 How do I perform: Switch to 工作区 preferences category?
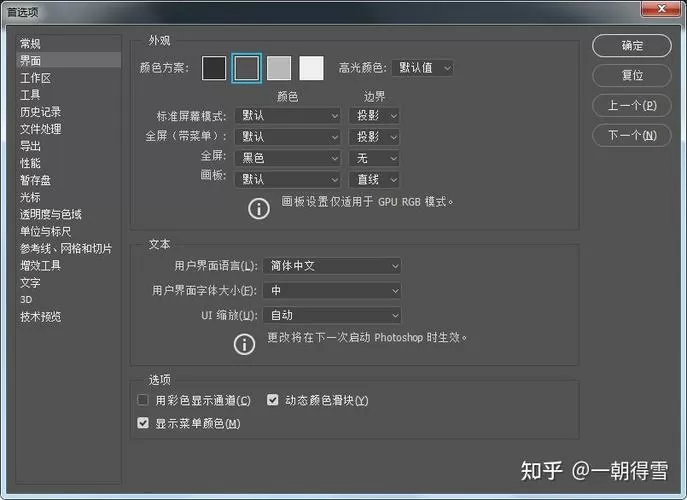tap(35, 78)
